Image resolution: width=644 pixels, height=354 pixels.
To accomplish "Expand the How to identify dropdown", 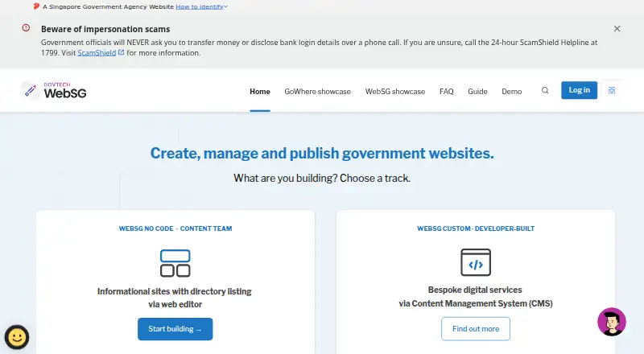I will click(x=201, y=6).
